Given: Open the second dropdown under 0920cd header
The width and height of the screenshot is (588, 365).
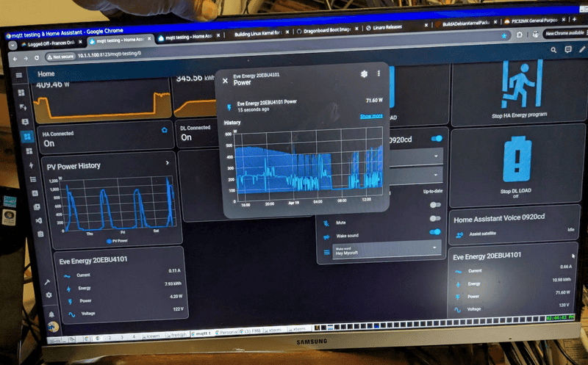Looking at the screenshot, I should click(416, 175).
